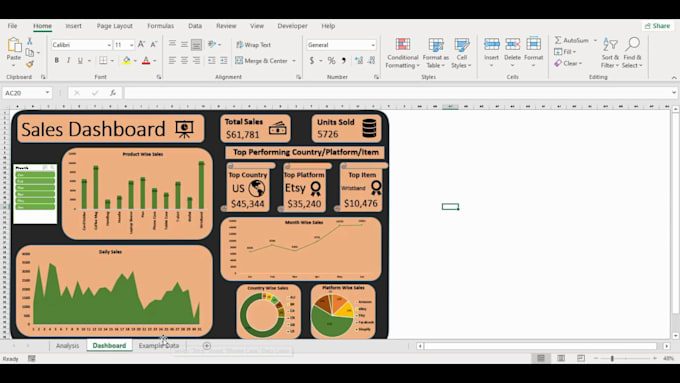The height and width of the screenshot is (383, 680).
Task: Switch to the Example Data sheet tab
Action: (159, 346)
